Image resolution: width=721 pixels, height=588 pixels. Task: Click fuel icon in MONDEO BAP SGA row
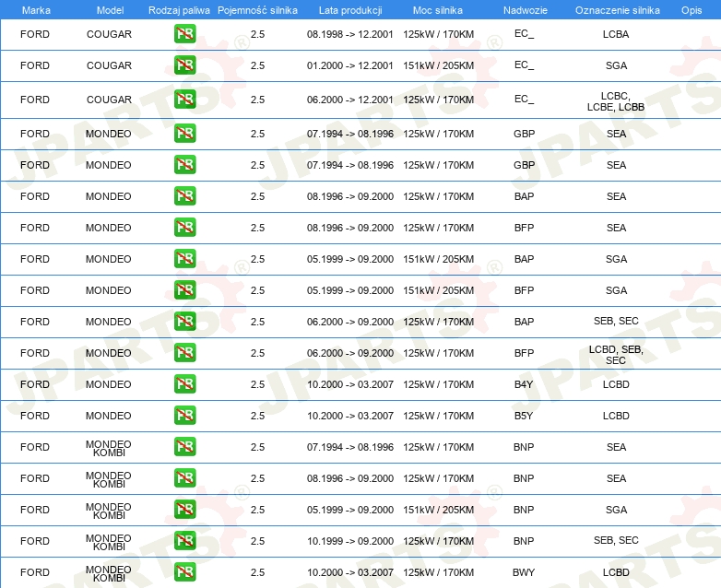click(184, 259)
